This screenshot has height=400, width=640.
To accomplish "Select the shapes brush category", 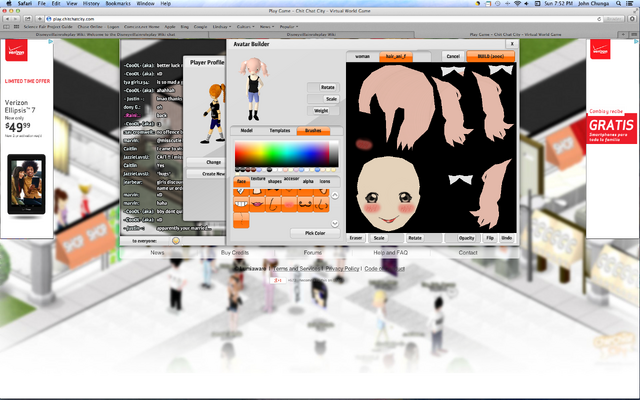I will point(275,181).
